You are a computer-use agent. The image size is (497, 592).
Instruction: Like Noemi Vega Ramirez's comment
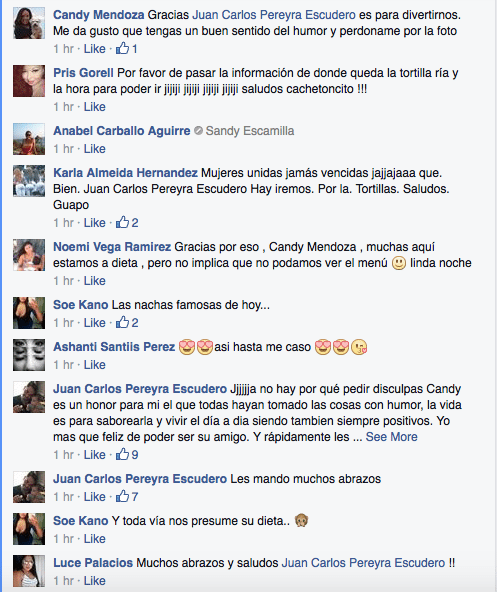[94, 281]
